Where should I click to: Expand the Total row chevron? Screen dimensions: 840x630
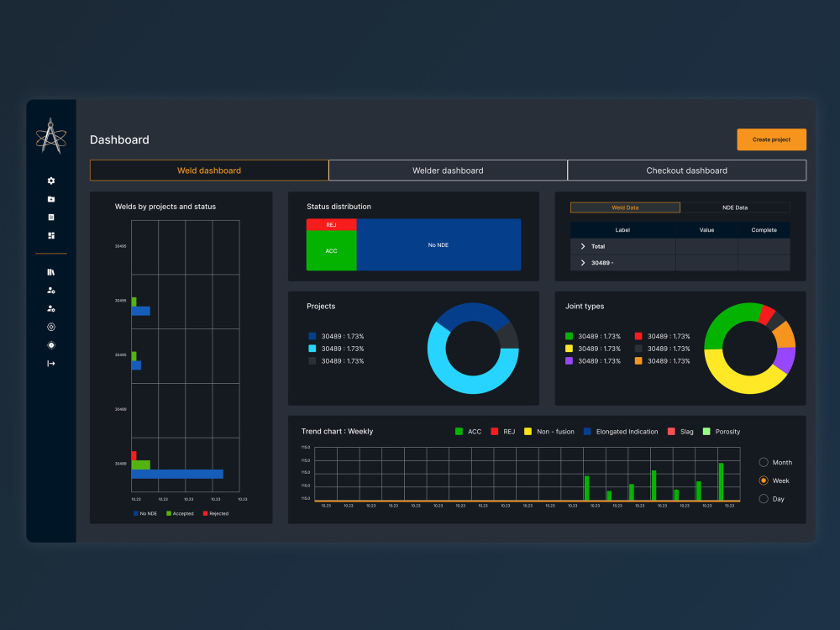pos(583,246)
